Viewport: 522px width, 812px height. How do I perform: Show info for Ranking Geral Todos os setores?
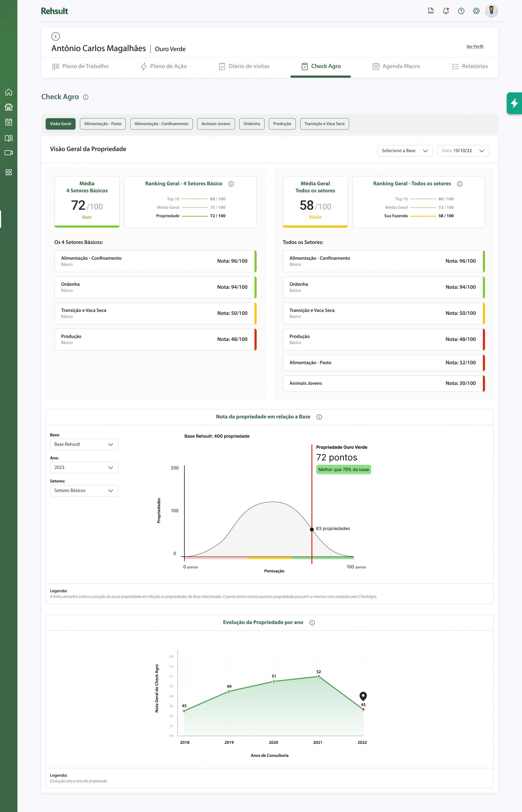click(460, 184)
